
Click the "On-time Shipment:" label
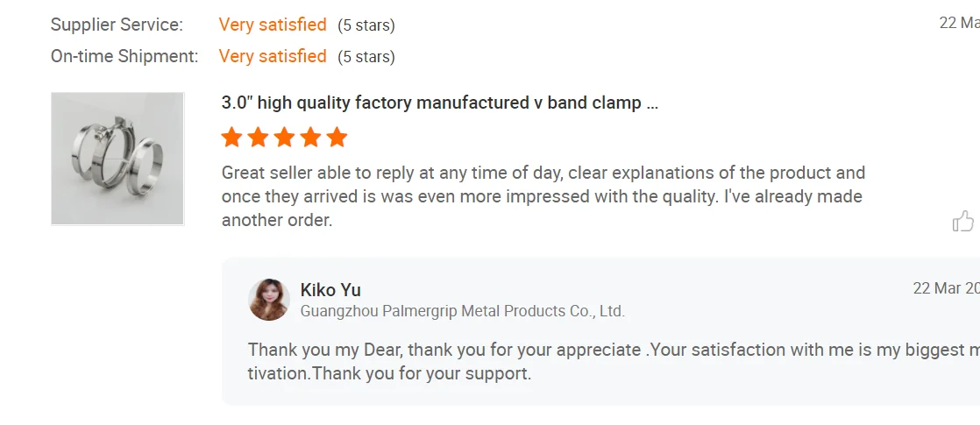point(124,56)
